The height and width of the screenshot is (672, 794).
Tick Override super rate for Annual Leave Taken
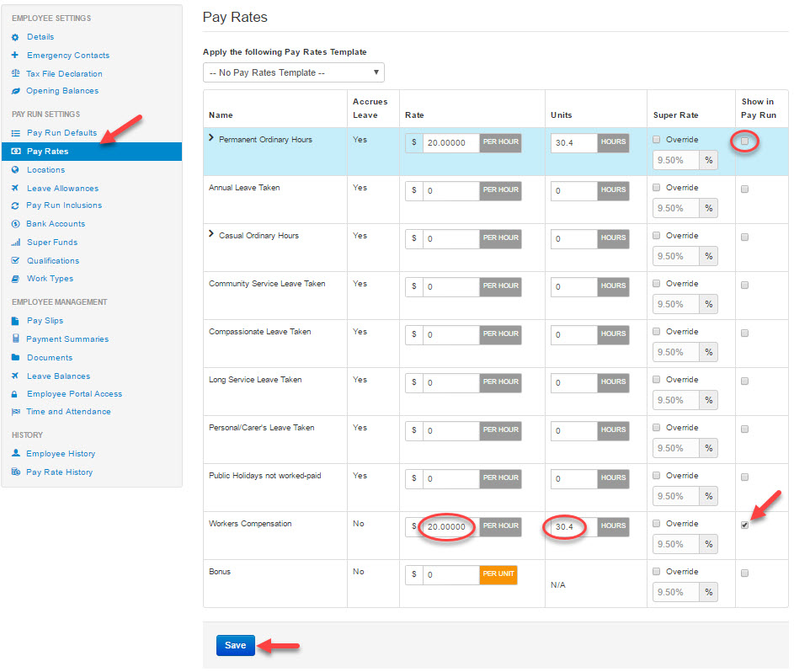pos(658,188)
